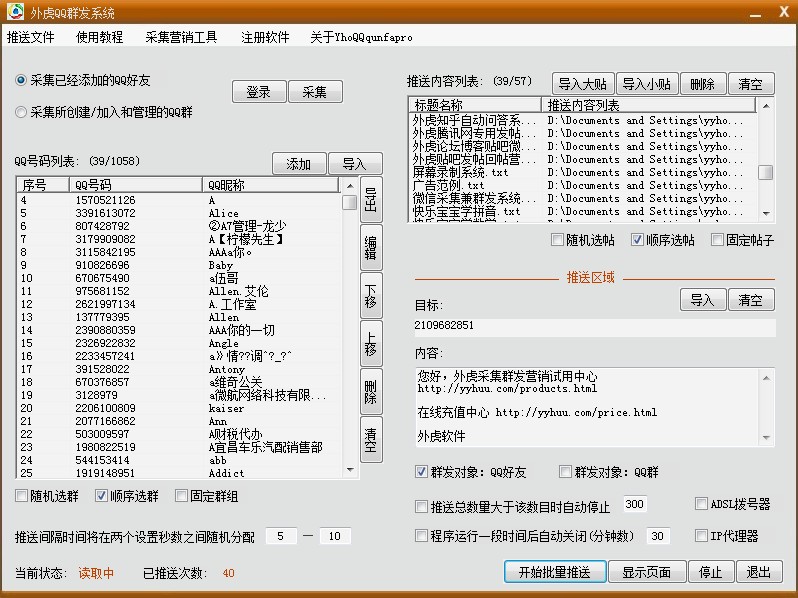Select the row with nickname Baby
The image size is (798, 598).
click(180, 265)
